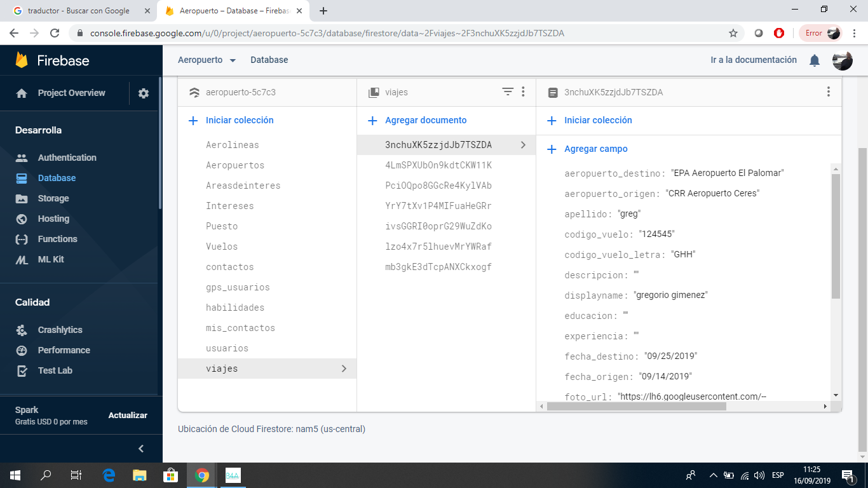Open the B4A app in taskbar
The height and width of the screenshot is (488, 868).
(233, 475)
